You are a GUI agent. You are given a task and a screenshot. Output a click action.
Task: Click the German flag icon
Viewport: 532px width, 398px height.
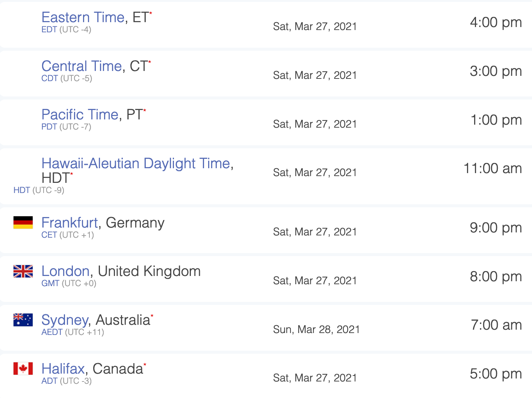[23, 223]
